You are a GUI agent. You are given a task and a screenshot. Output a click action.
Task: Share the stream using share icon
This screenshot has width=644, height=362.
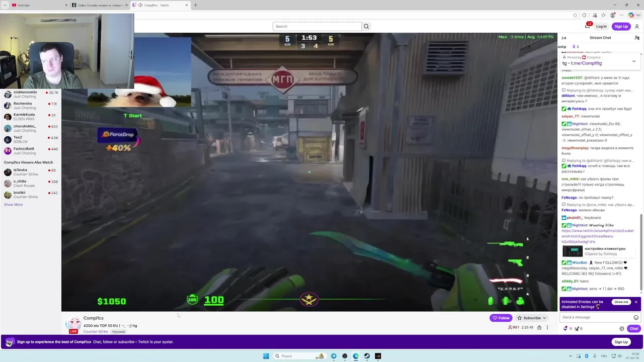pos(539,327)
